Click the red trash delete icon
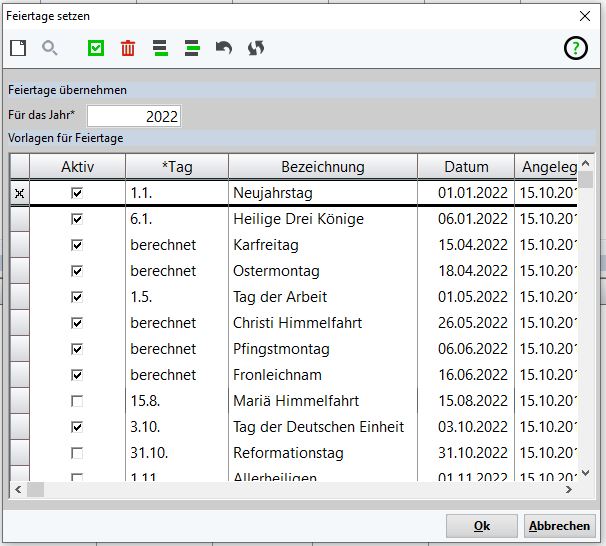The width and height of the screenshot is (606, 546). click(x=128, y=48)
